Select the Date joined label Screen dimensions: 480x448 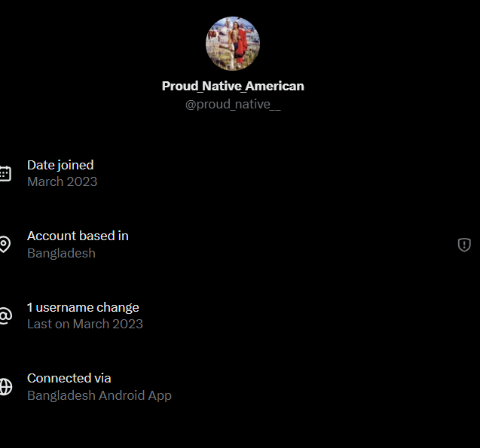pyautogui.click(x=60, y=165)
